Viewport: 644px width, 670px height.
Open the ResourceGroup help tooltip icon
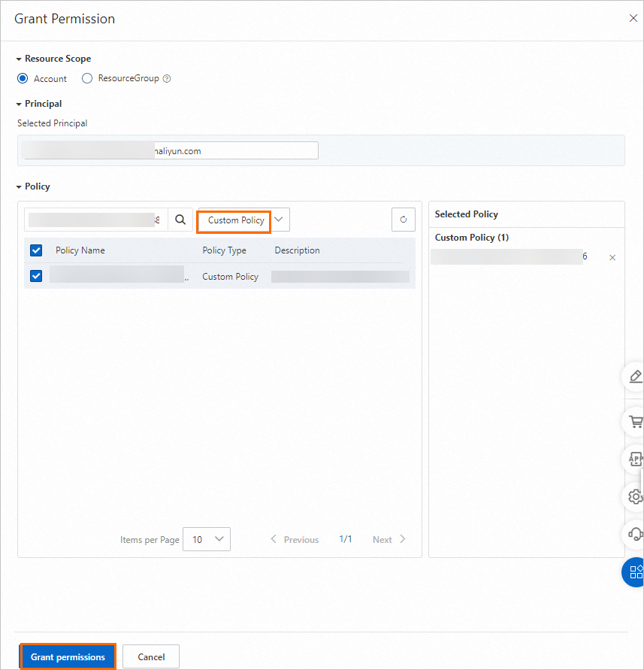(167, 79)
